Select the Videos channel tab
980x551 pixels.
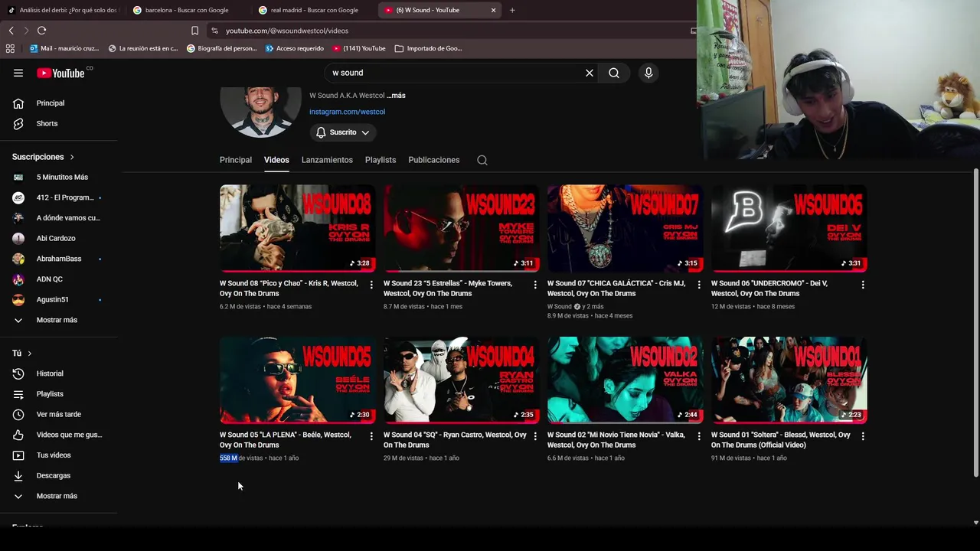(276, 160)
